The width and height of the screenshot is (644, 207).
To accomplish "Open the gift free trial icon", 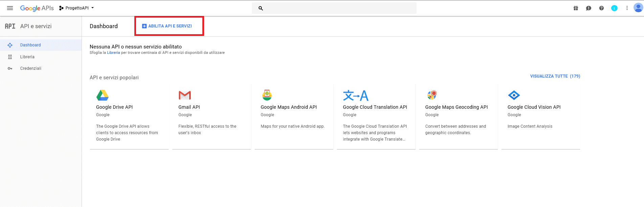I will [x=576, y=8].
